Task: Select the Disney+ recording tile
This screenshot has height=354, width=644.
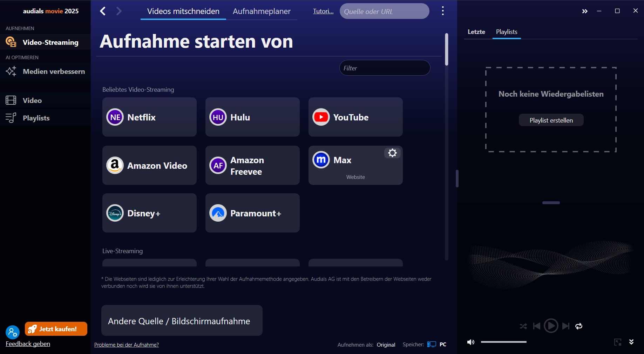Action: point(149,213)
